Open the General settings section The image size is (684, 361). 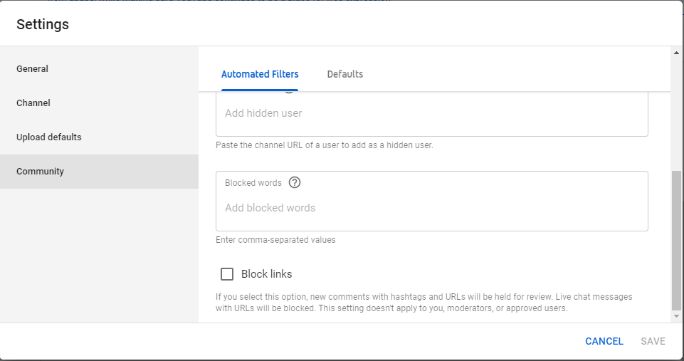pos(99,69)
